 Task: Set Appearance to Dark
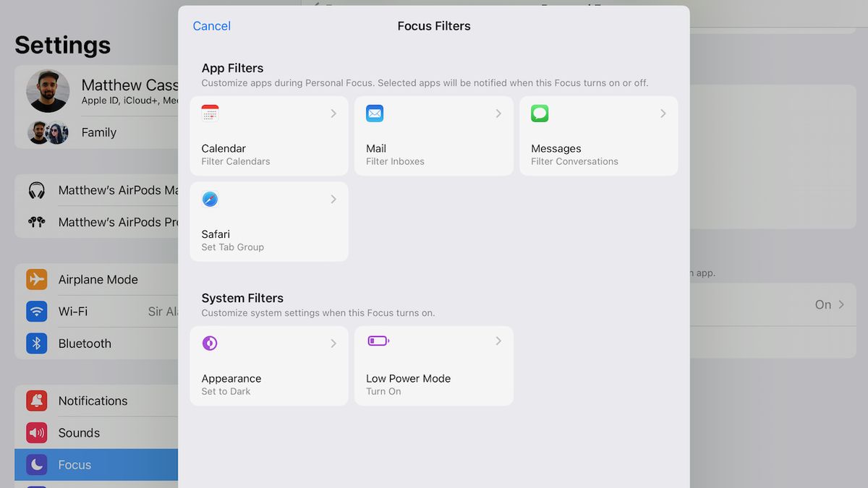tap(269, 365)
